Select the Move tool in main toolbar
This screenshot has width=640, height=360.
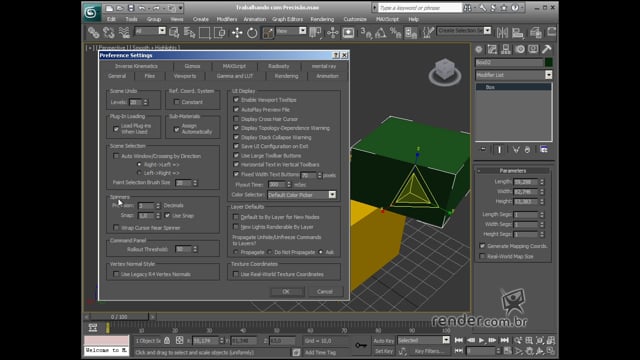(237, 33)
